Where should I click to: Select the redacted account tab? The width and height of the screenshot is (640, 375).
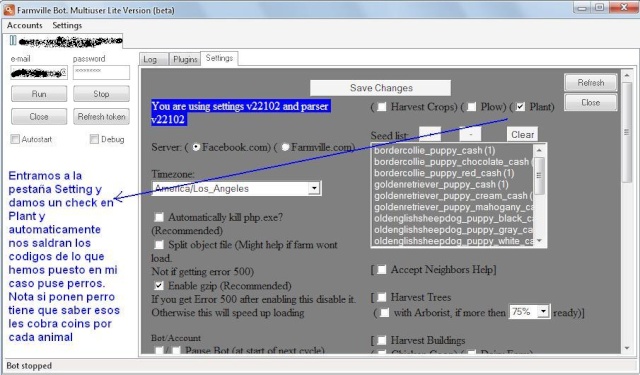tap(64, 41)
